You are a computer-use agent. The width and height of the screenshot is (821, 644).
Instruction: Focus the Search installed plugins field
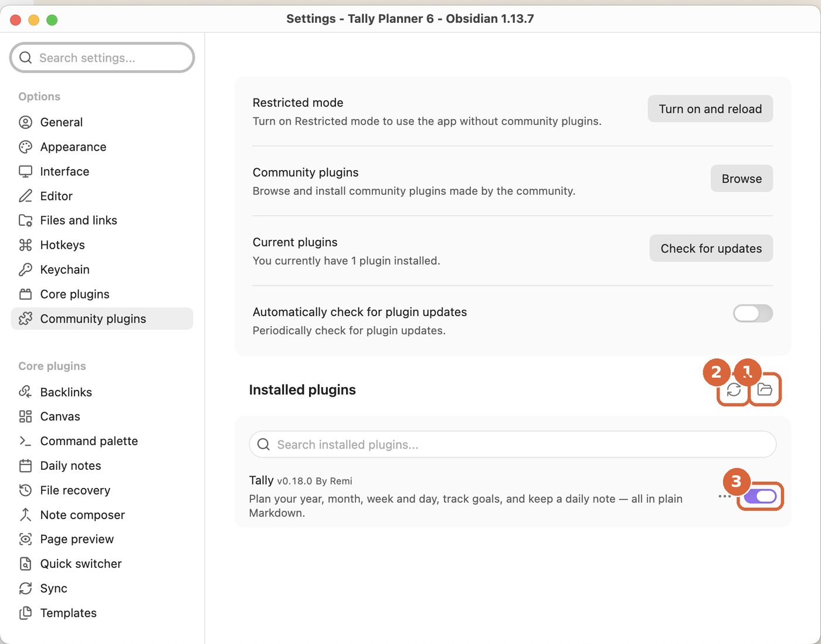click(x=513, y=445)
